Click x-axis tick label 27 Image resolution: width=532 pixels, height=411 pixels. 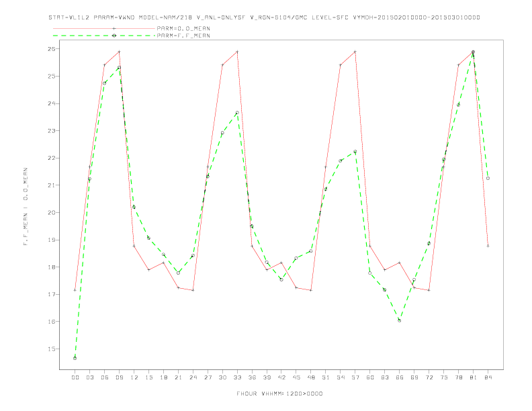tap(208, 377)
